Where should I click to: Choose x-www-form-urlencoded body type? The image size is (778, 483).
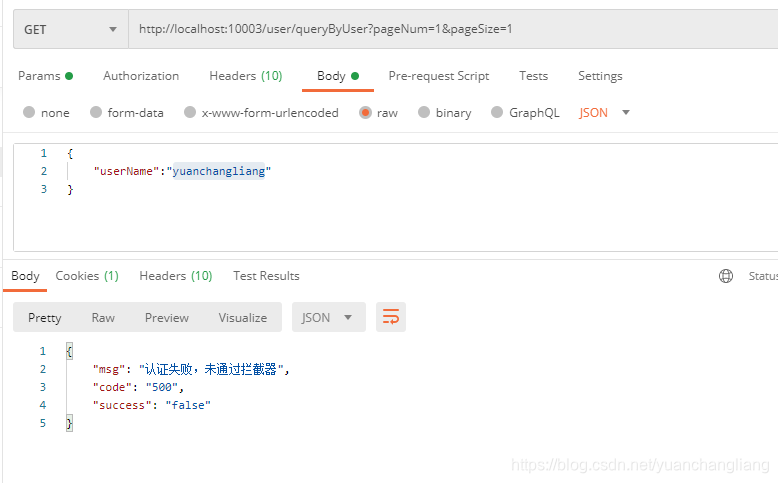tap(190, 112)
